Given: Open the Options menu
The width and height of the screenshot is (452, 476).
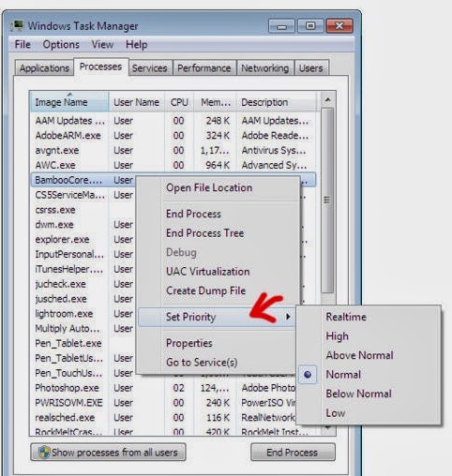Looking at the screenshot, I should [61, 45].
